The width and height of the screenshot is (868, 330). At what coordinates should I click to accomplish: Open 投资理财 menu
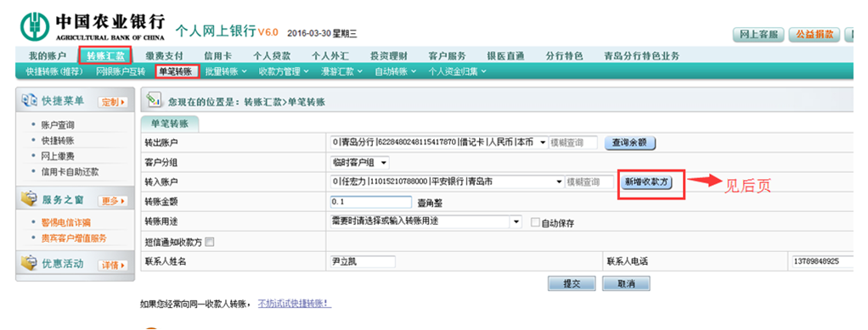[389, 56]
